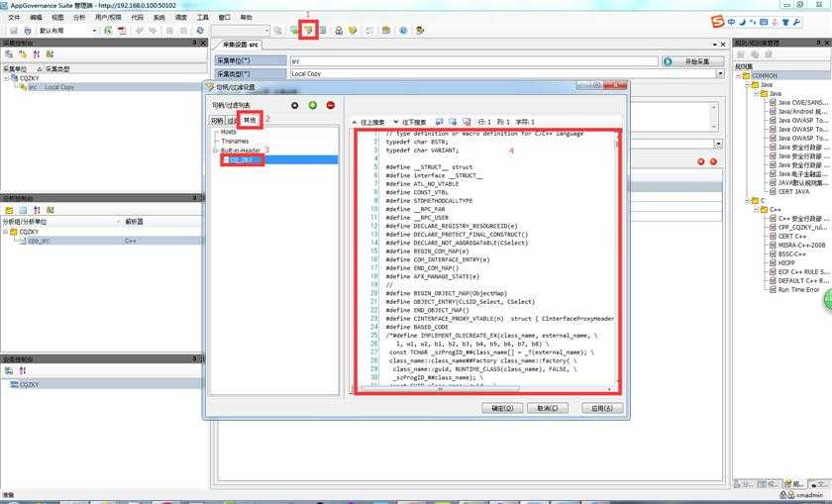832x504 pixels.
Task: Click the save icon in main toolbar
Action: (x=14, y=31)
